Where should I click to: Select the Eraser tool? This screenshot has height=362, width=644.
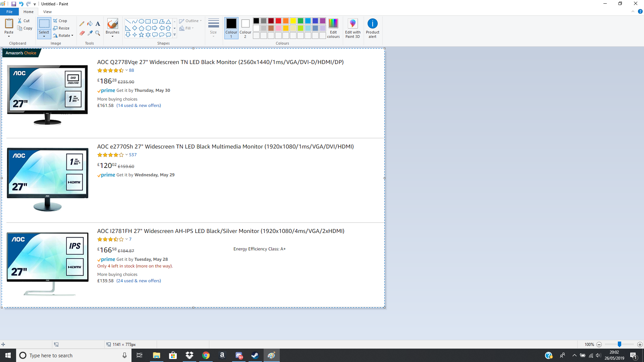pyautogui.click(x=82, y=33)
